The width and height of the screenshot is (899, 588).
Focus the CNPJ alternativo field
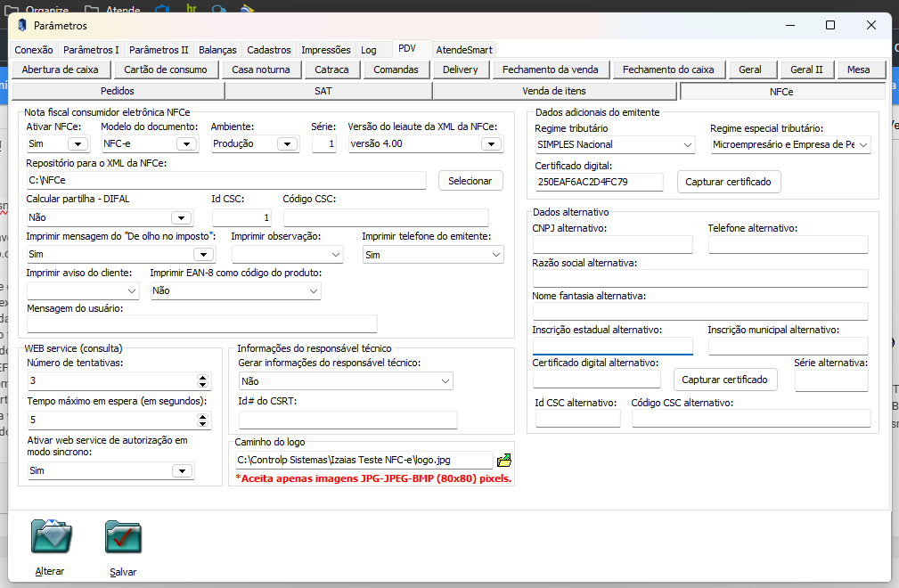tap(612, 245)
